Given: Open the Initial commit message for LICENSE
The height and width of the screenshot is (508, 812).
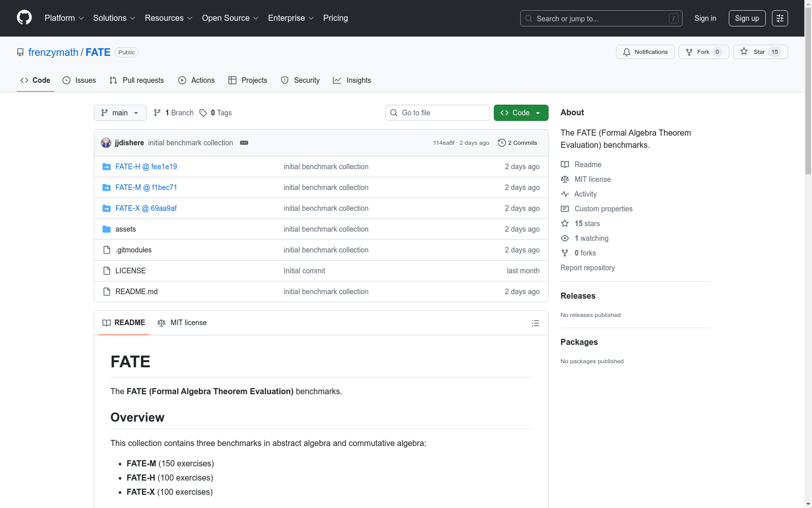Looking at the screenshot, I should click(x=304, y=271).
